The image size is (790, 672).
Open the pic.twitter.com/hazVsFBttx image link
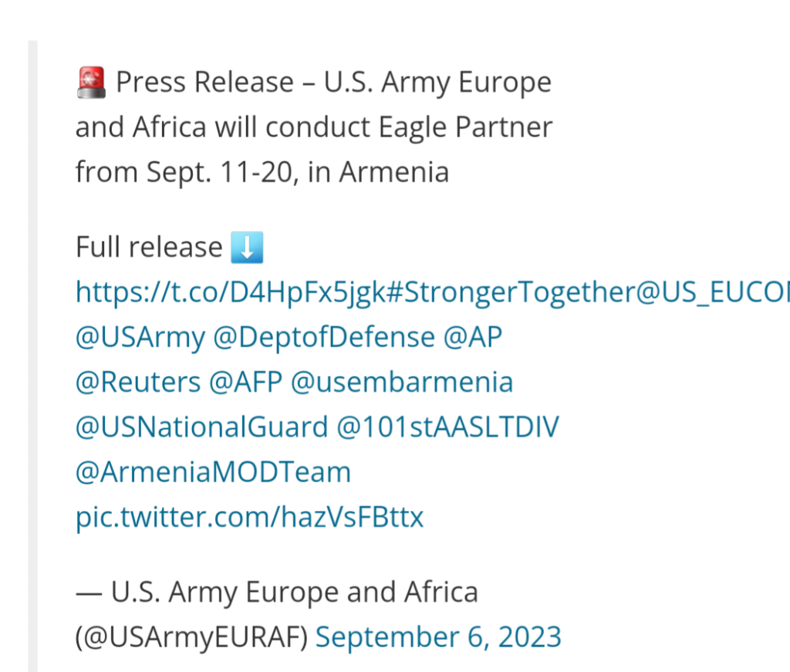tap(249, 518)
